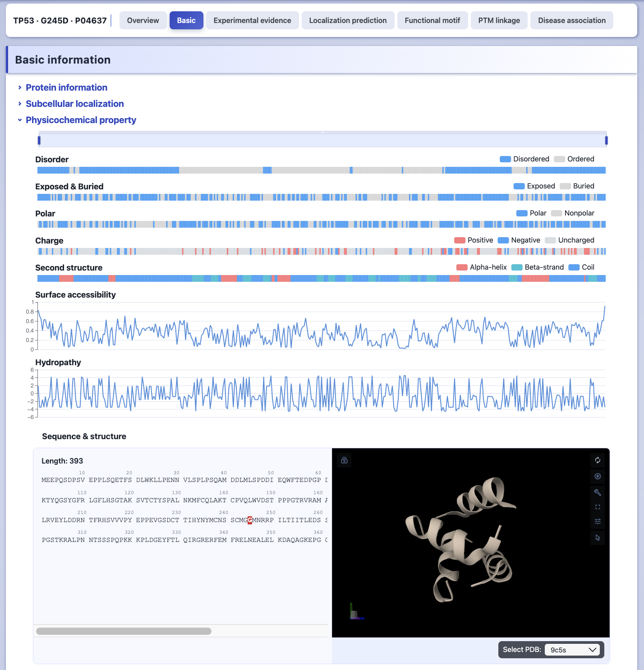
Task: Click sequence block 'TIHYNYMCNS'
Action: [205, 520]
